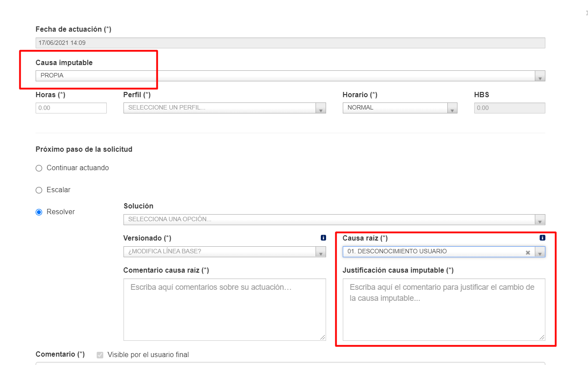This screenshot has width=588, height=365.
Task: Click the Comentario causa raíz text area
Action: pos(225,310)
